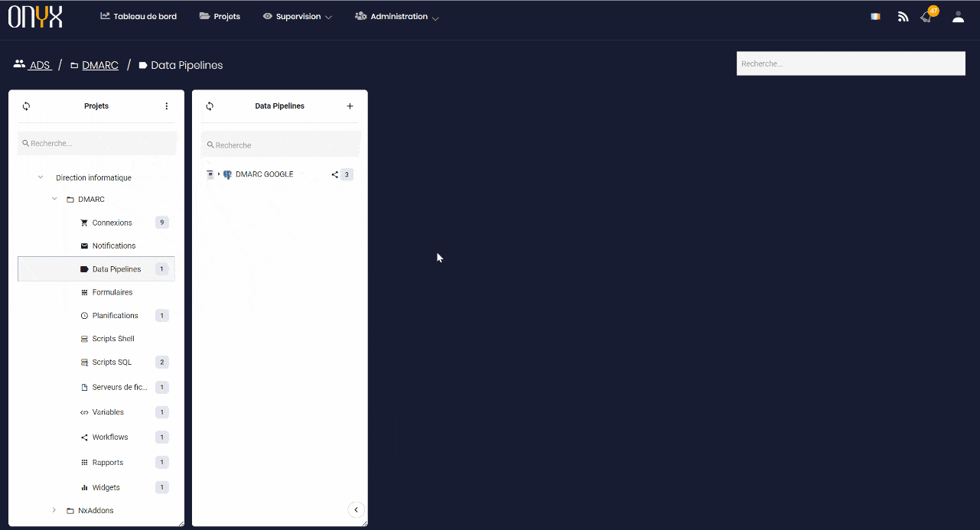980x530 pixels.
Task: Click the ADS breadcrumb link
Action: [39, 66]
